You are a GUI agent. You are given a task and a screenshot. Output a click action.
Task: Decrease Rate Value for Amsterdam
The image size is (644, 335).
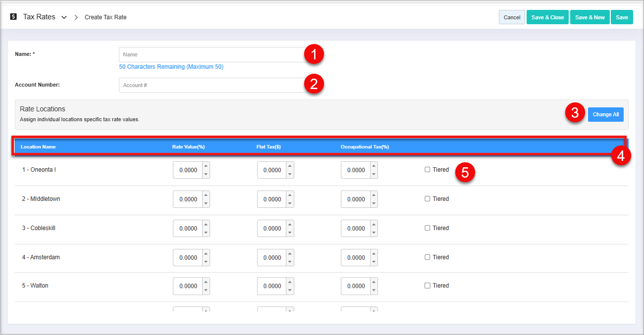(206, 262)
